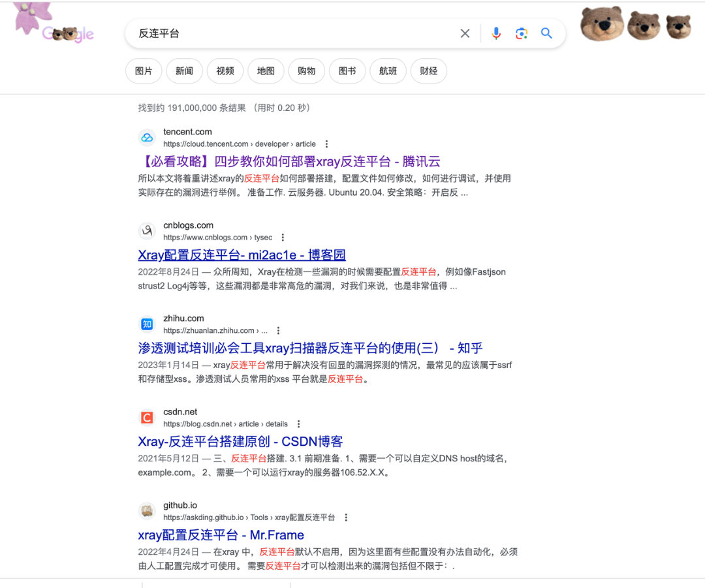Open 渗透测试培训必会工具xray扫描器 知乎 link
The width and height of the screenshot is (705, 588).
pos(310,348)
